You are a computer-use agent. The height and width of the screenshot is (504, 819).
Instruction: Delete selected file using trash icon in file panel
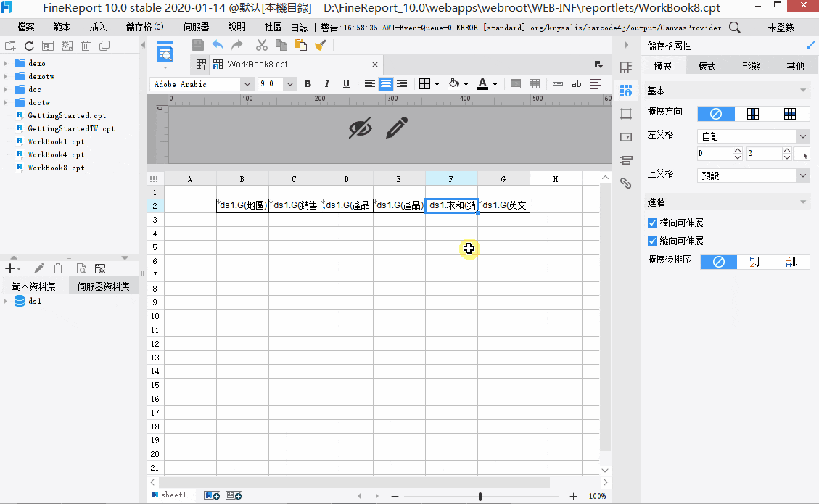[x=86, y=46]
